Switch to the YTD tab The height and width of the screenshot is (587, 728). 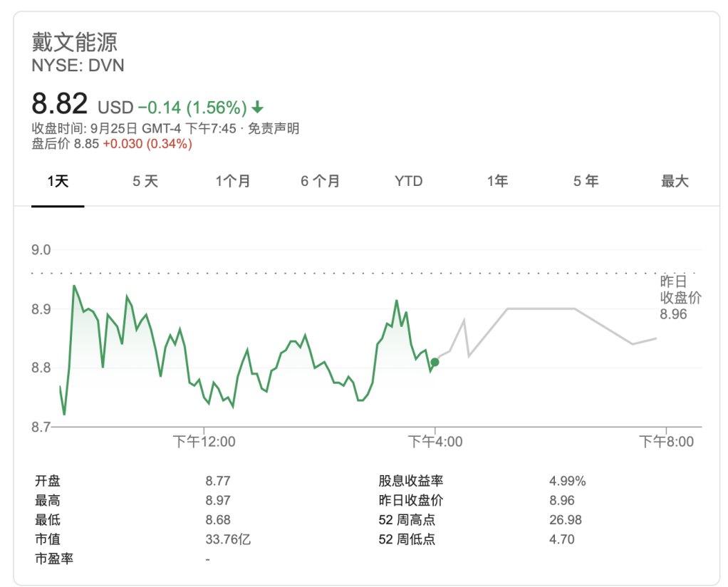(x=408, y=181)
